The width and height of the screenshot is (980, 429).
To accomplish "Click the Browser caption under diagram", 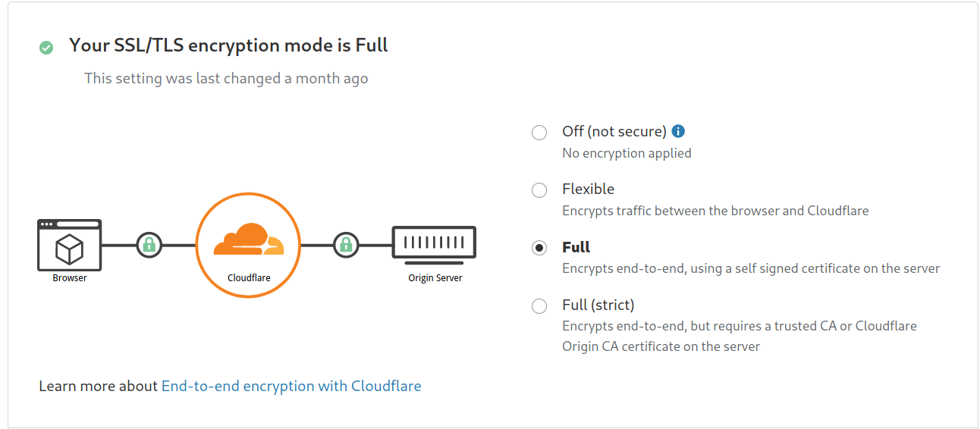I will point(70,278).
